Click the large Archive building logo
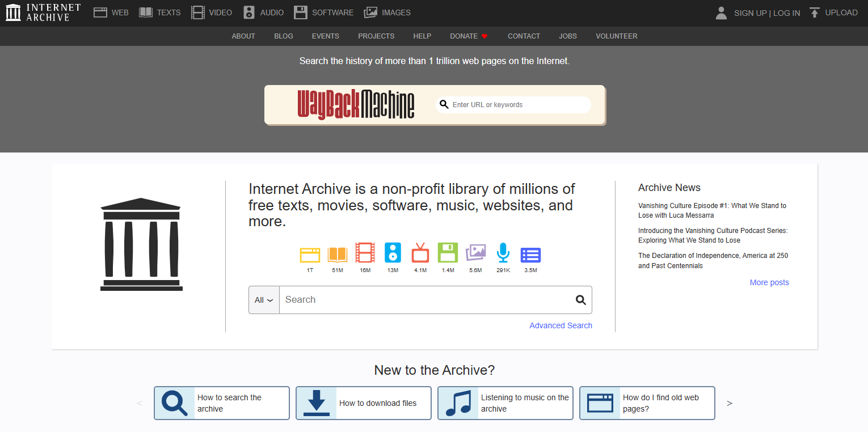 141,244
